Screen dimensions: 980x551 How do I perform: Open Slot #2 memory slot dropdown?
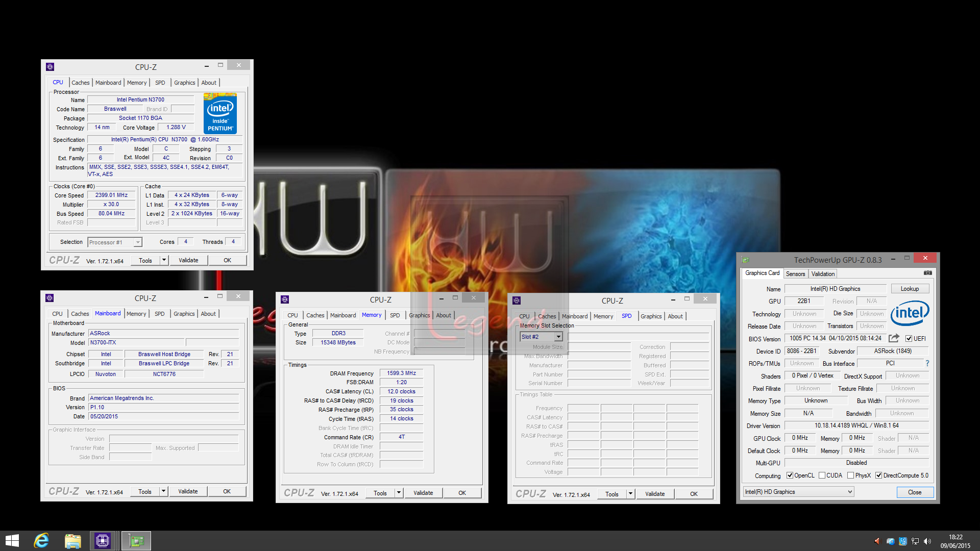(541, 337)
